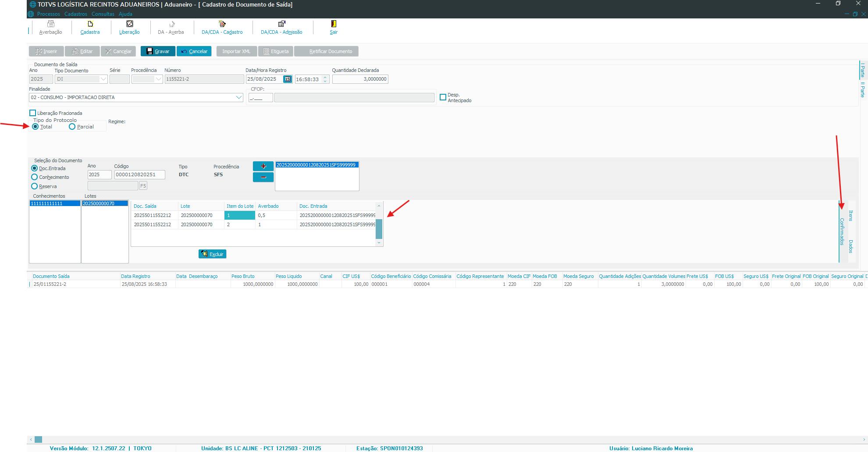868x452 pixels.
Task: Click the Sair exit icon
Action: (x=334, y=27)
